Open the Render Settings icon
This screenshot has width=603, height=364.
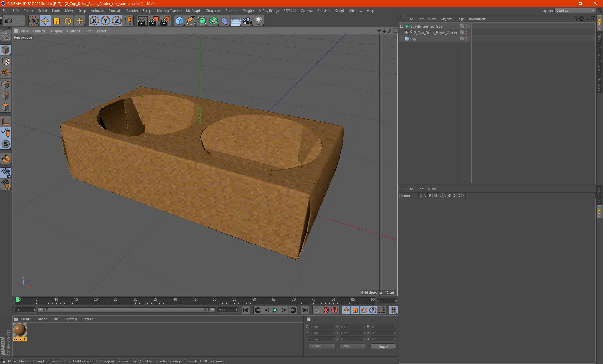(x=165, y=21)
